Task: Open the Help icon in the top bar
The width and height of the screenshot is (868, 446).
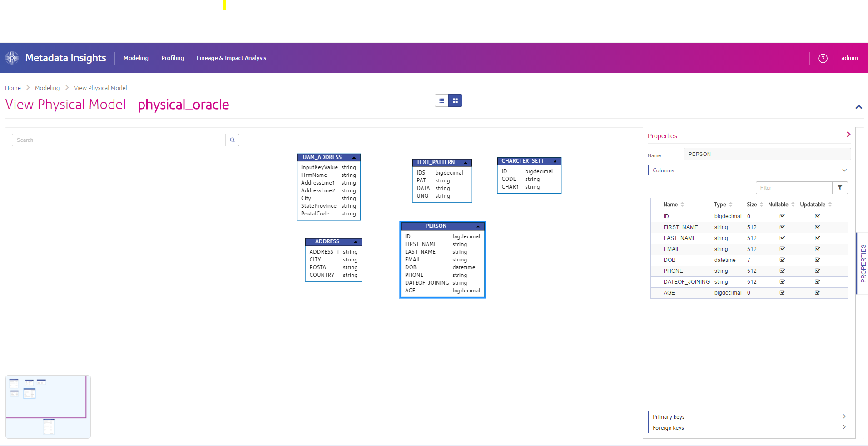Action: pyautogui.click(x=822, y=58)
